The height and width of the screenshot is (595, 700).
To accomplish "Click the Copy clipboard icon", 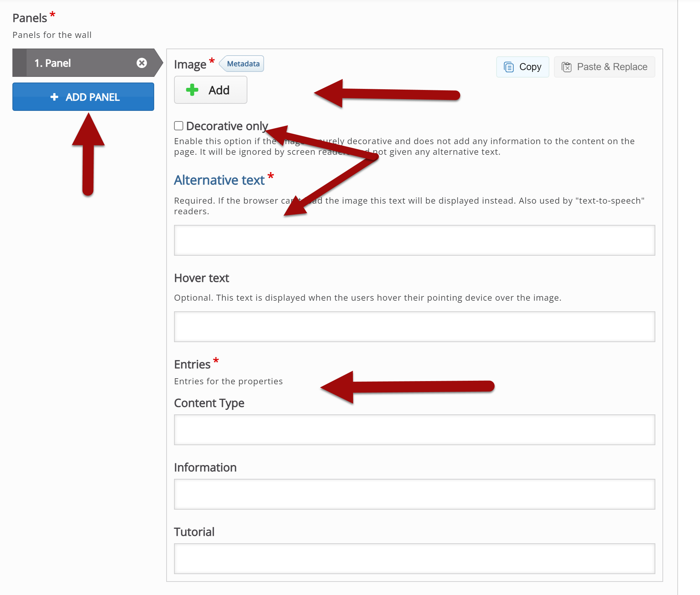I will point(509,67).
